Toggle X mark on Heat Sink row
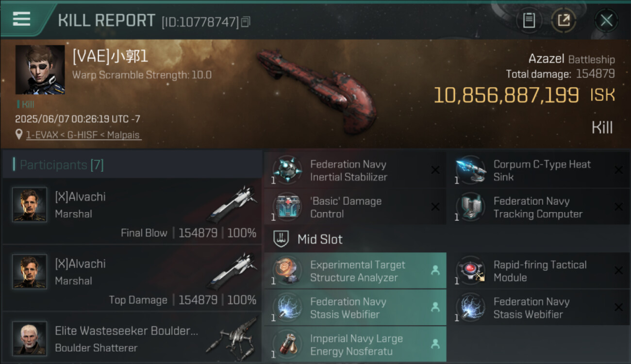Image resolution: width=631 pixels, height=364 pixels. pos(618,170)
